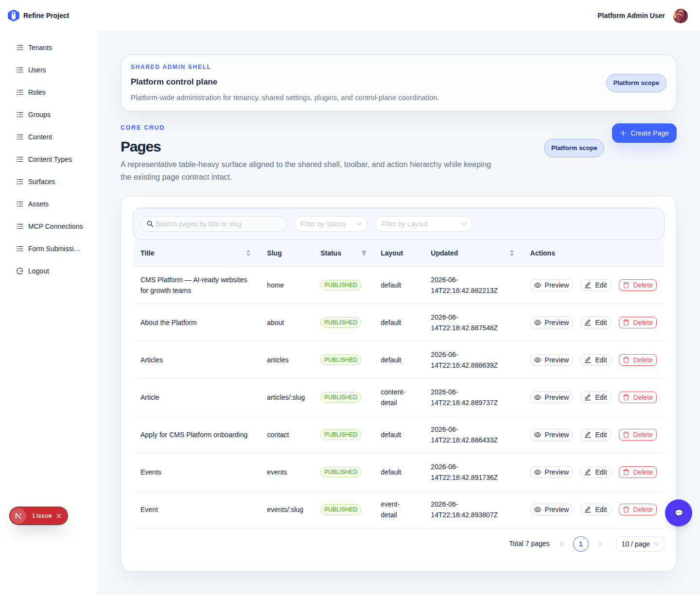Open the chat bubble floating button

tap(679, 513)
